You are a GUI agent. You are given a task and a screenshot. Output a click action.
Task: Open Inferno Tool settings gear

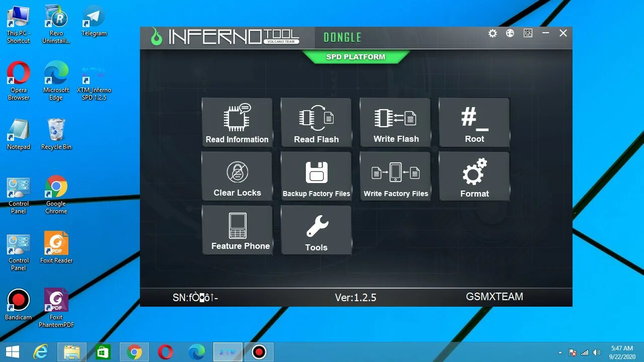point(493,33)
